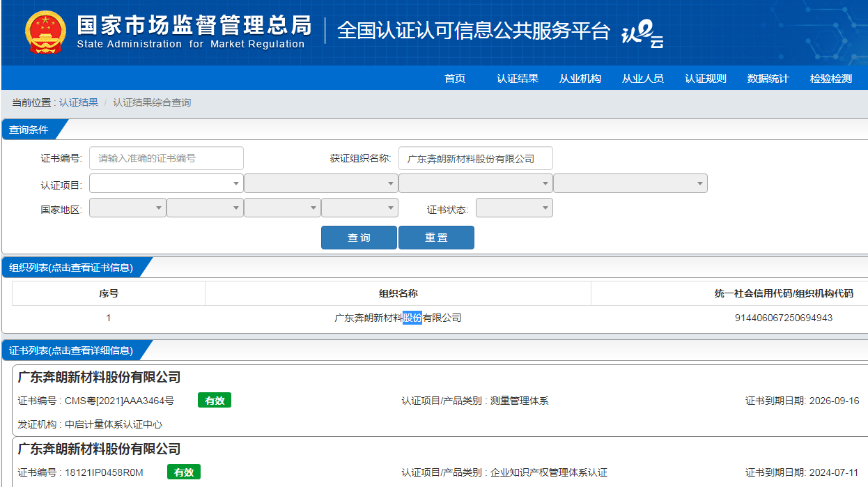Click 有效 badge on CMS certificate

(215, 401)
